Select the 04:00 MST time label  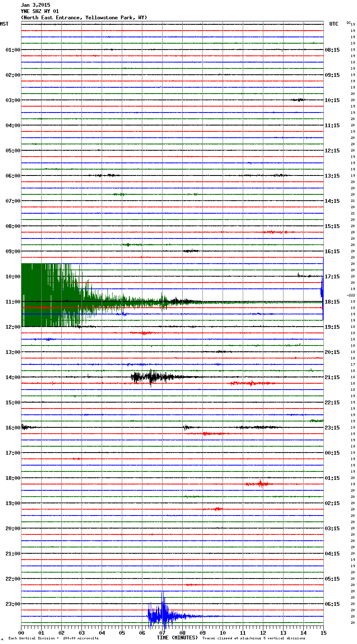13,126
